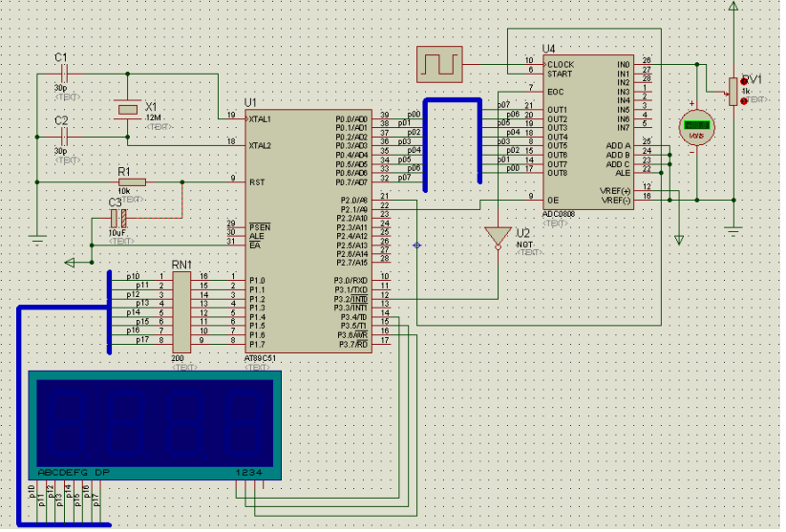Select the resistor network RN1
This screenshot has height=532, width=786.
181,311
